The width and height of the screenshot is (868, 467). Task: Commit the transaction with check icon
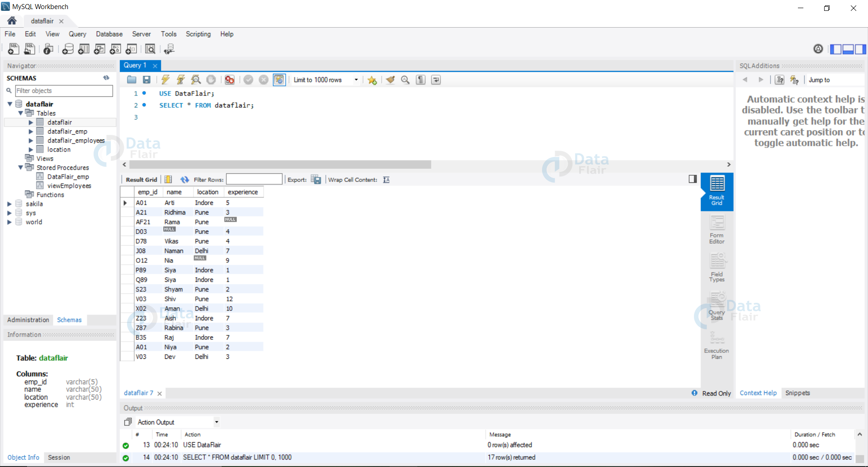point(248,80)
